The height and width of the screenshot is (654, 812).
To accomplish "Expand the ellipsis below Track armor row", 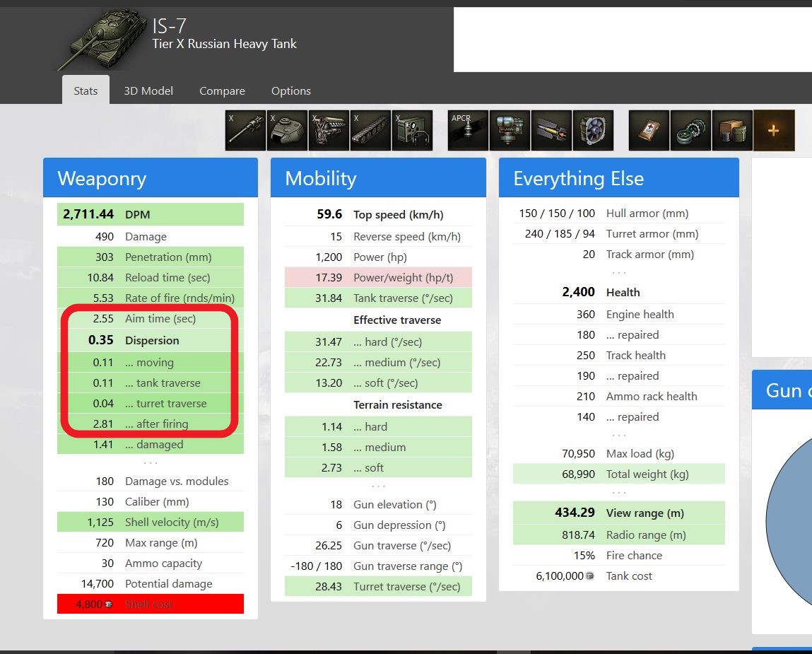I will tap(619, 272).
